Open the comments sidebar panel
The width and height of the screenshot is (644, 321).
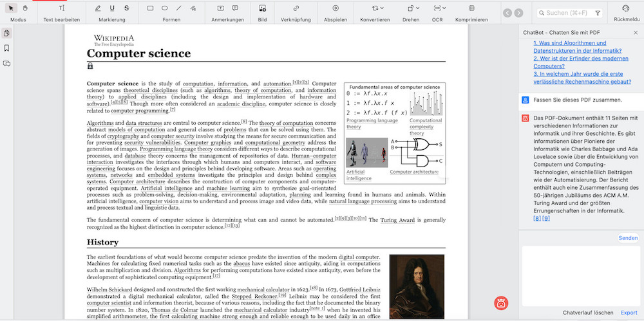click(6, 64)
